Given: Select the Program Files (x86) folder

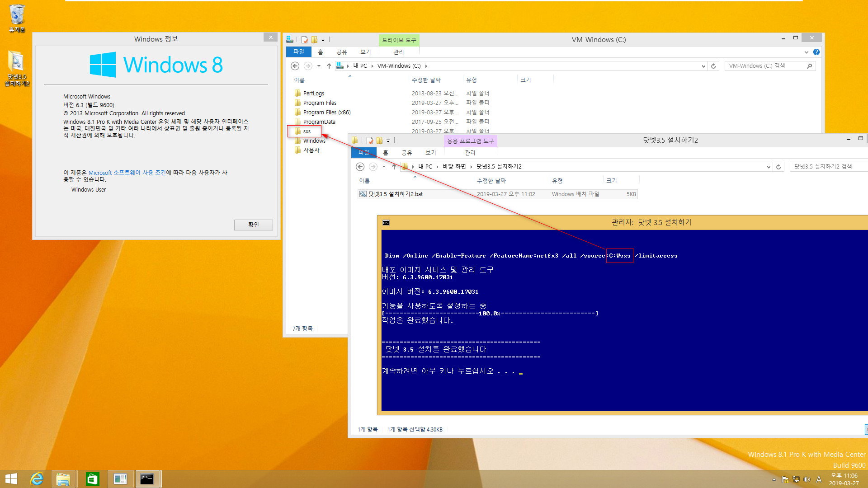Looking at the screenshot, I should tap(327, 112).
